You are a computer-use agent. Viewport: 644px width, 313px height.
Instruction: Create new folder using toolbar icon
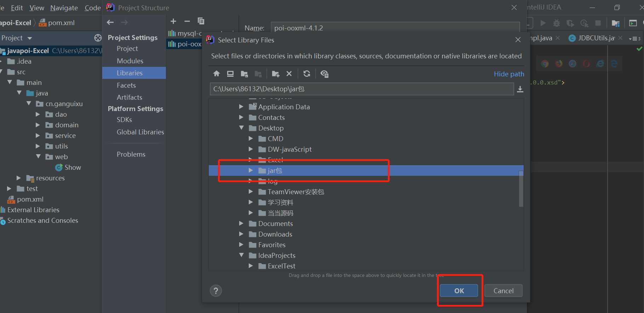pyautogui.click(x=275, y=74)
